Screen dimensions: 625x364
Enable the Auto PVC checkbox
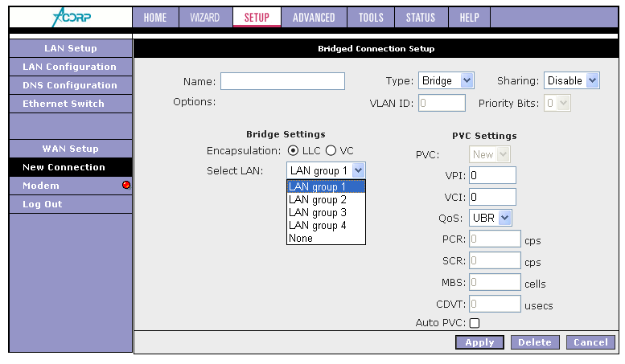point(475,323)
